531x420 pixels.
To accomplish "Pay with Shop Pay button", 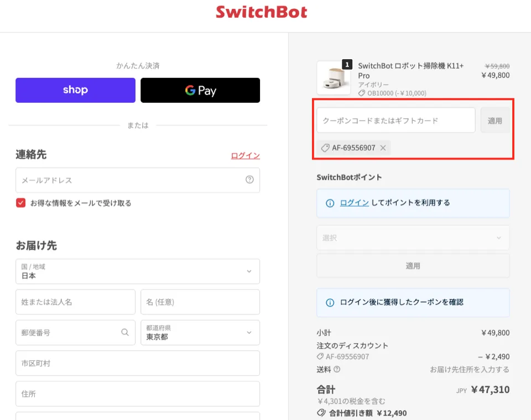I will tap(75, 91).
